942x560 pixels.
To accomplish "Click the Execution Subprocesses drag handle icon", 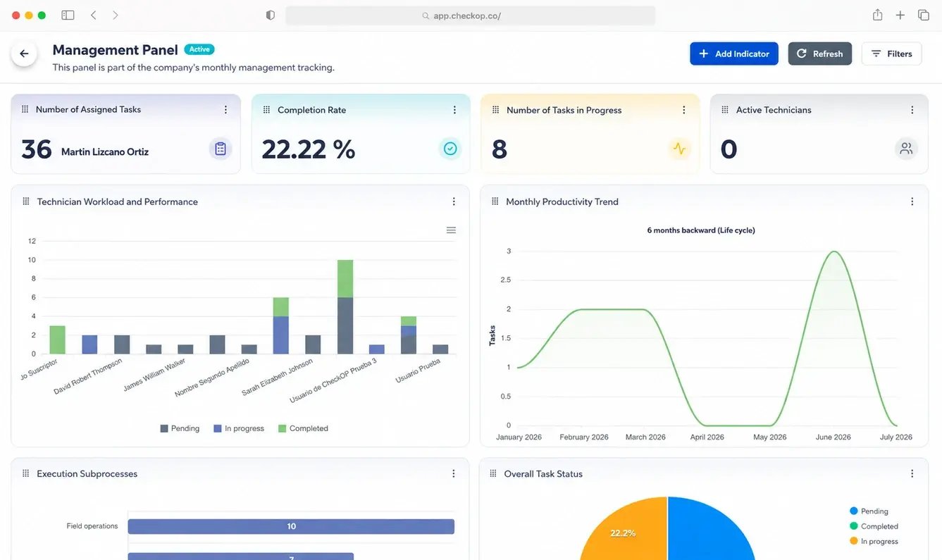I will pos(26,474).
